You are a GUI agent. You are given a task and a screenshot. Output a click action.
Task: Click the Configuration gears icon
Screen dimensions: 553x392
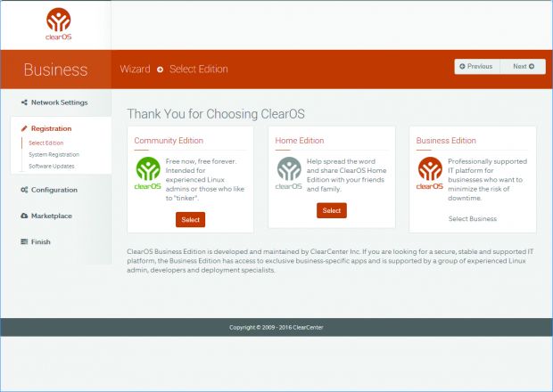[24, 190]
